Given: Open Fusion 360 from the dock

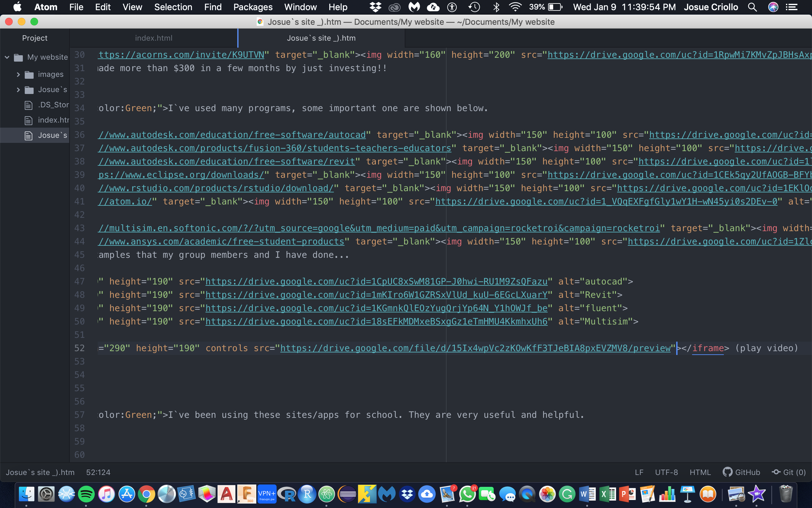Looking at the screenshot, I should tap(247, 494).
